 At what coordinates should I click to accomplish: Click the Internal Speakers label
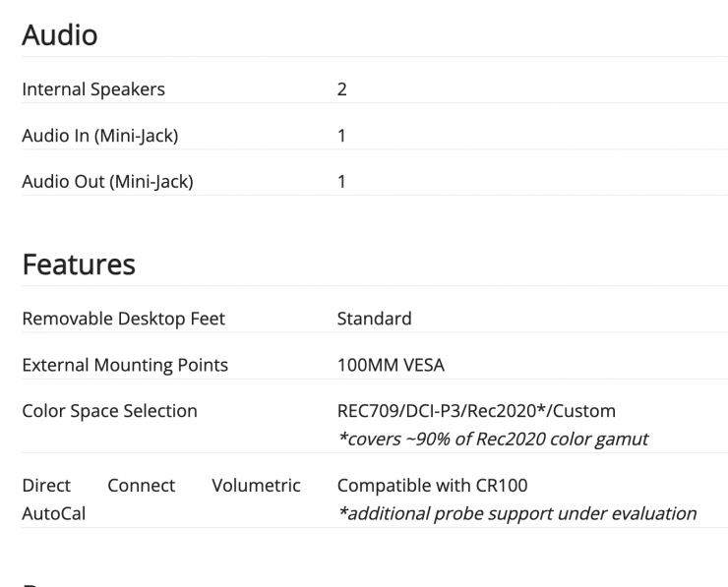pos(93,89)
